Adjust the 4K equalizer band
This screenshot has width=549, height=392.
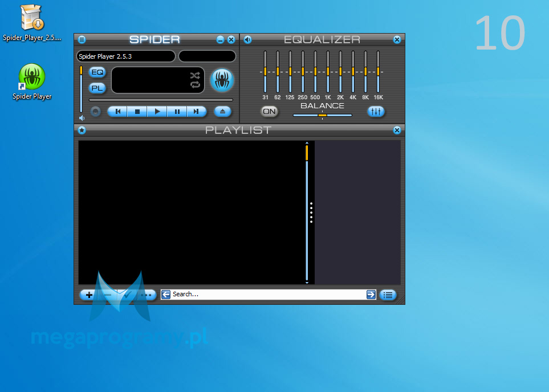coord(353,72)
